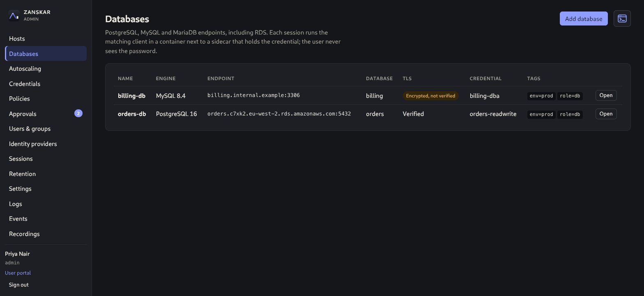The image size is (644, 296).
Task: Open Identity providers page
Action: [46, 143]
